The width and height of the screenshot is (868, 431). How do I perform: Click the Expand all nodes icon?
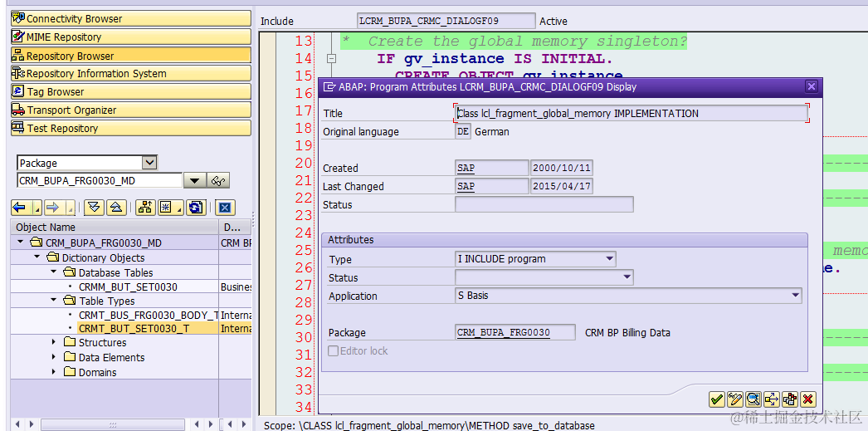coord(94,208)
